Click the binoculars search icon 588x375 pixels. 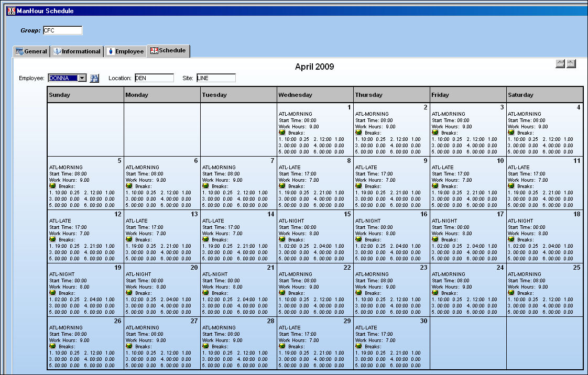[94, 78]
